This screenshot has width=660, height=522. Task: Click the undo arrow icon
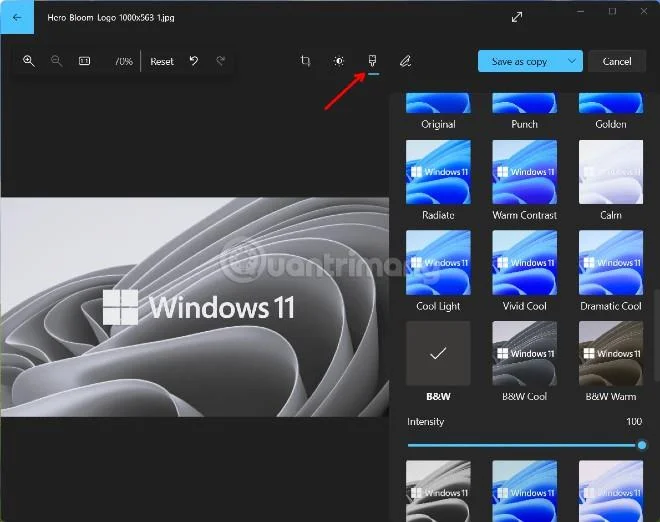[194, 61]
